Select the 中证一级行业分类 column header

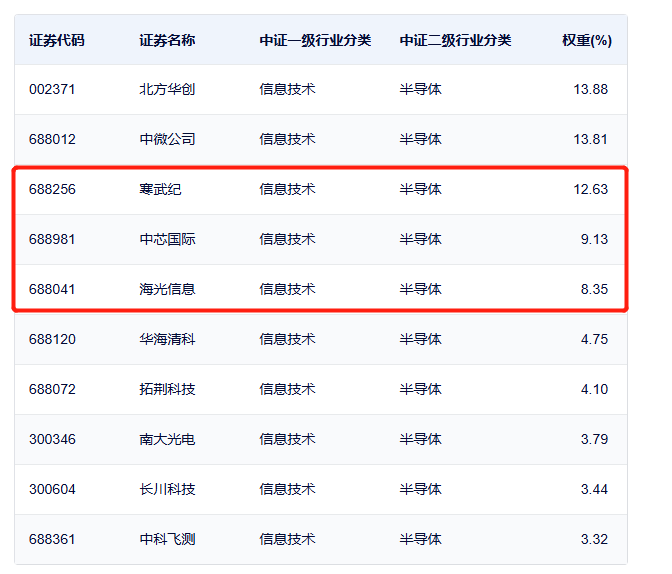coord(315,40)
